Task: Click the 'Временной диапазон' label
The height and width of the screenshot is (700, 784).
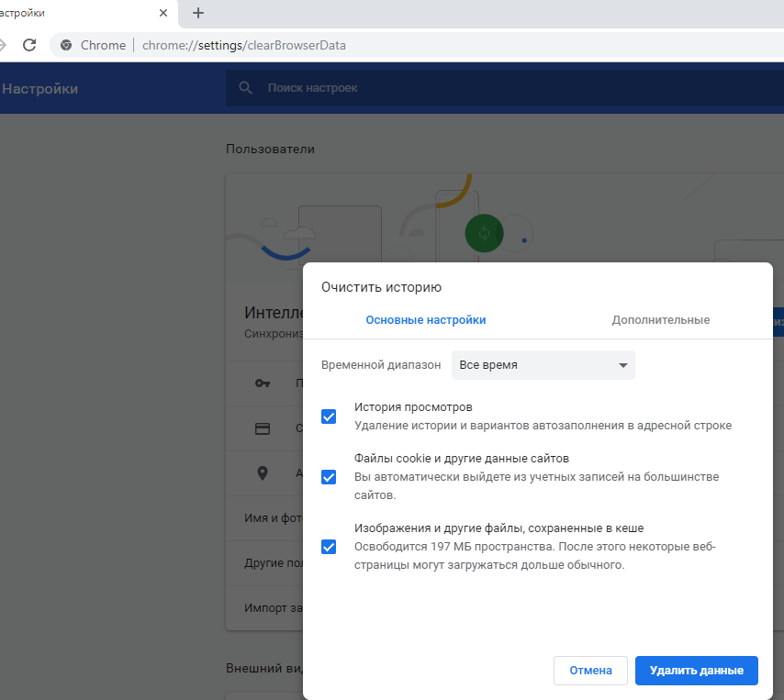Action: (381, 365)
